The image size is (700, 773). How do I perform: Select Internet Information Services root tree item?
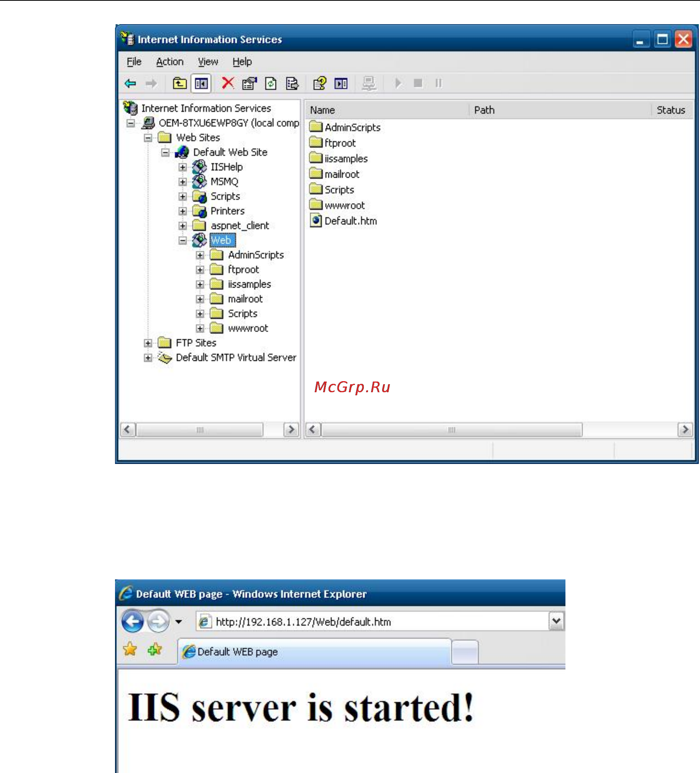coord(206,109)
